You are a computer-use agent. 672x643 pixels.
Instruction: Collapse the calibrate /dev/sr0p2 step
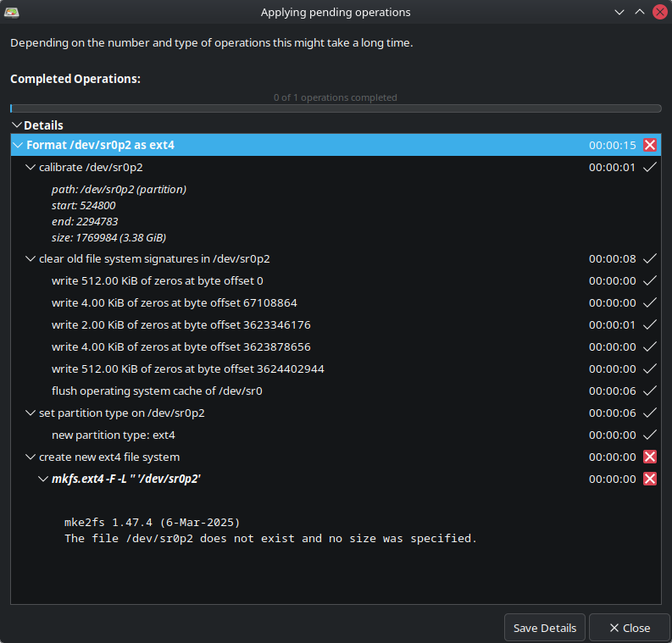(x=30, y=167)
